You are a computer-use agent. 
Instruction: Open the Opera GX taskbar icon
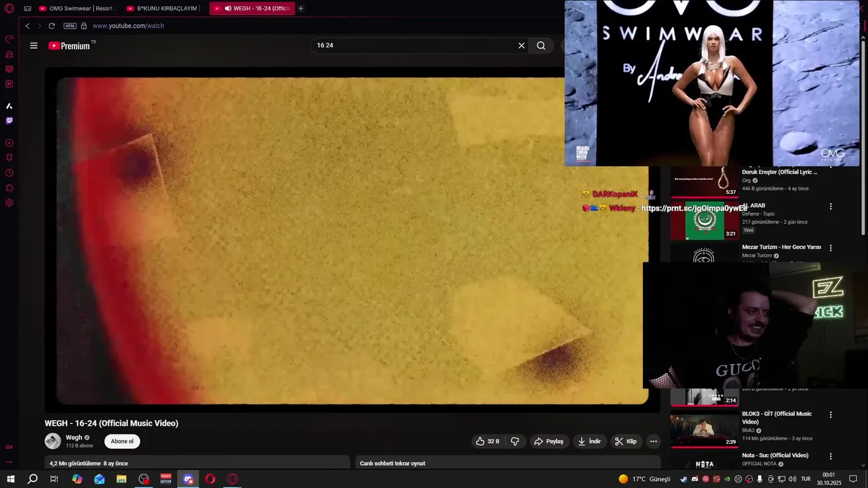pos(233,479)
